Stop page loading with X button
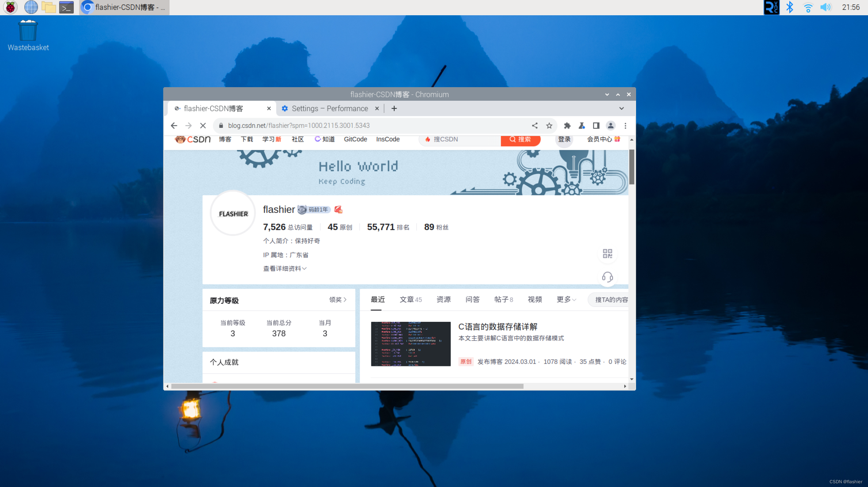This screenshot has height=487, width=868. pyautogui.click(x=203, y=126)
